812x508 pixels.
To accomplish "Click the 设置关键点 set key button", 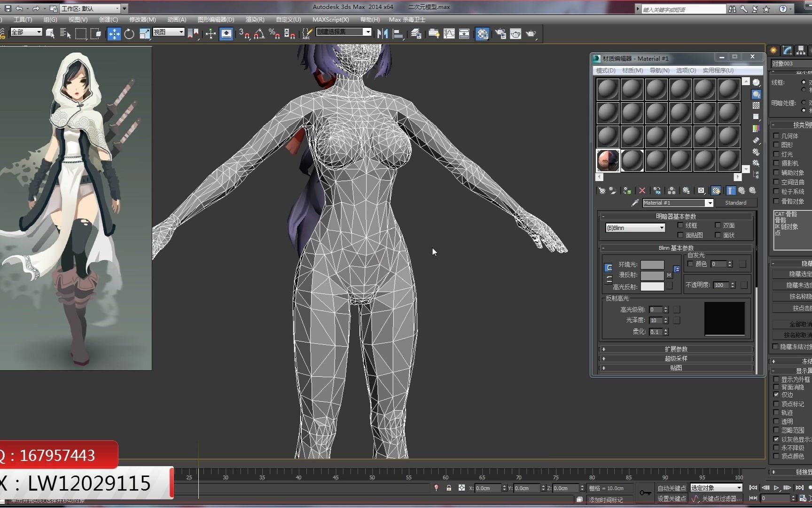I will pyautogui.click(x=671, y=499).
